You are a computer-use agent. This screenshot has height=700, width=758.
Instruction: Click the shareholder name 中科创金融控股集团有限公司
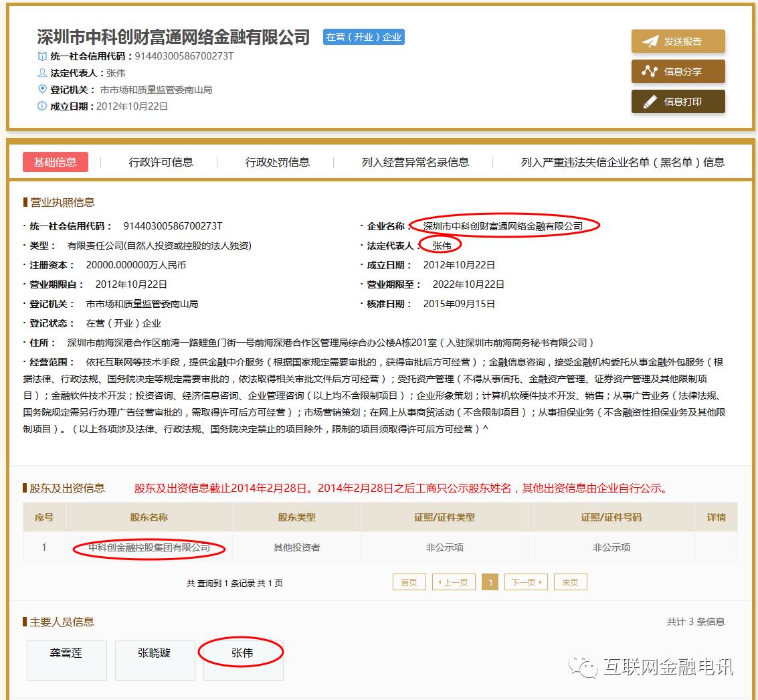tap(149, 547)
